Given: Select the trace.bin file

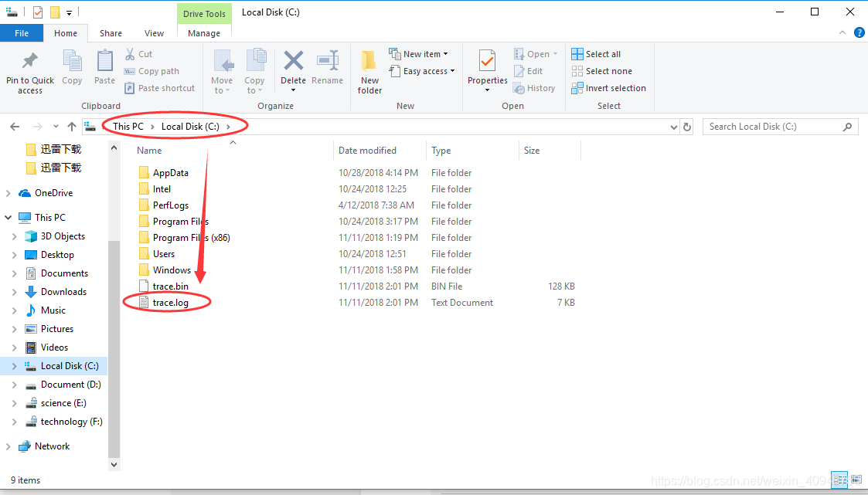Looking at the screenshot, I should [x=171, y=286].
